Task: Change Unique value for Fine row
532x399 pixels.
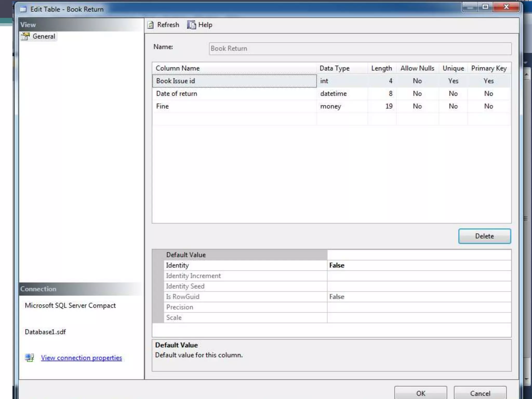Action: pyautogui.click(x=453, y=106)
